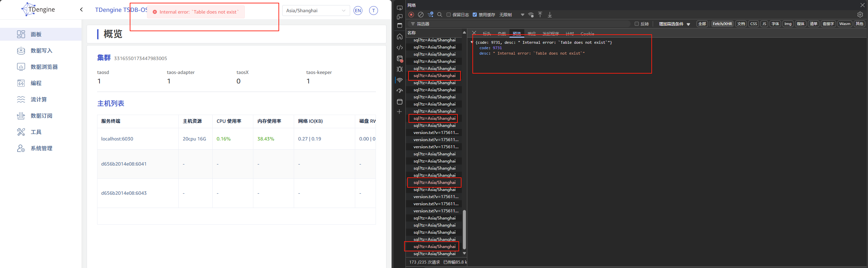Uncheck the 禁用缓存 checkbox

click(x=475, y=15)
